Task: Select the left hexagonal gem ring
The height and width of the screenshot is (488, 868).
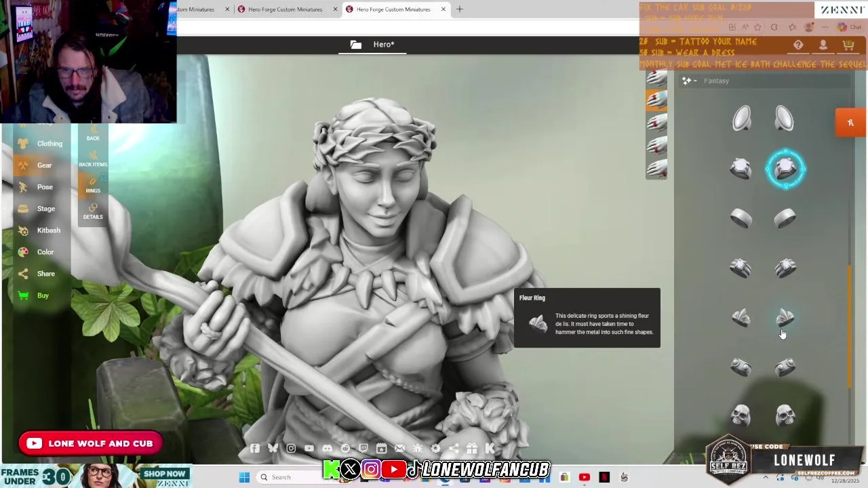Action: (741, 168)
